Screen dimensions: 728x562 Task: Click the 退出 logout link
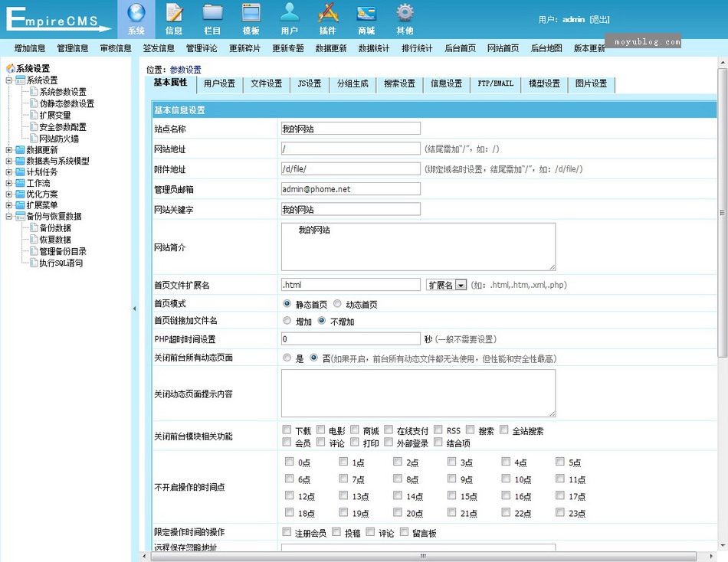pos(599,20)
